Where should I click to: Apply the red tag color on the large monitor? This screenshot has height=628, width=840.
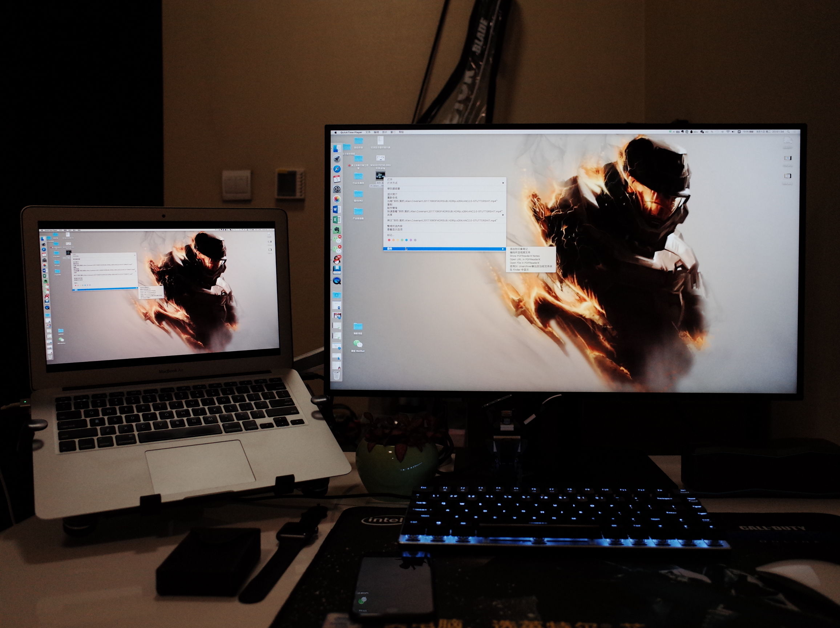(x=389, y=240)
